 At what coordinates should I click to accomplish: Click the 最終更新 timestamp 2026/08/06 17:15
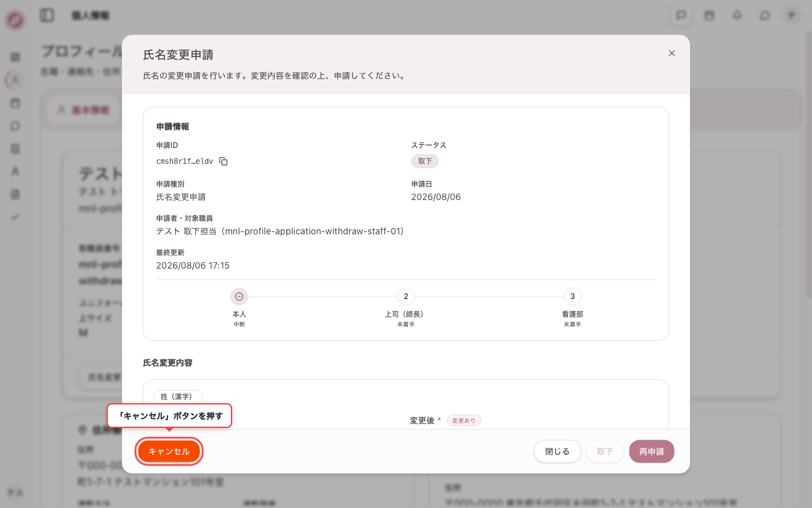pyautogui.click(x=193, y=265)
